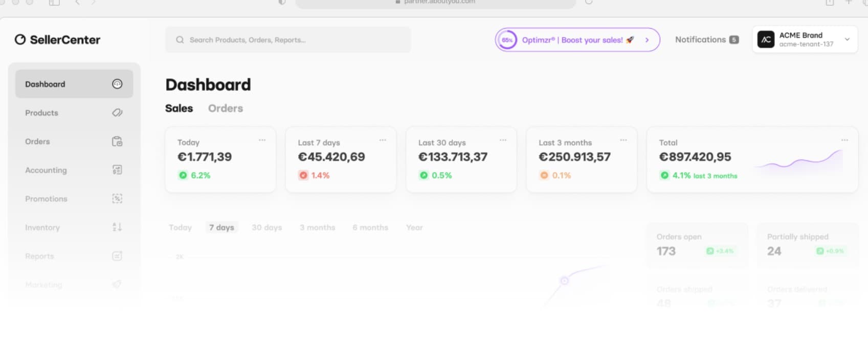Open the Reports section
The width and height of the screenshot is (868, 339).
pyautogui.click(x=74, y=256)
